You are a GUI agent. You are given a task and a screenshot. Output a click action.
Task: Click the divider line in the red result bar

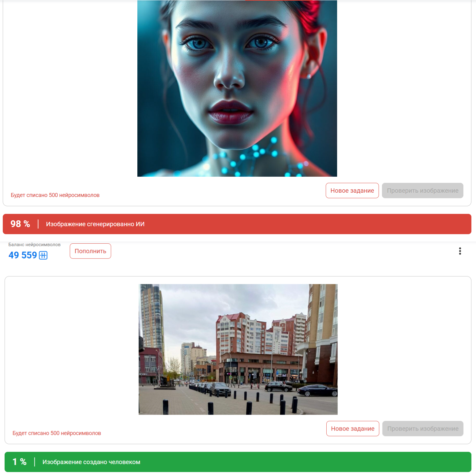[38, 224]
